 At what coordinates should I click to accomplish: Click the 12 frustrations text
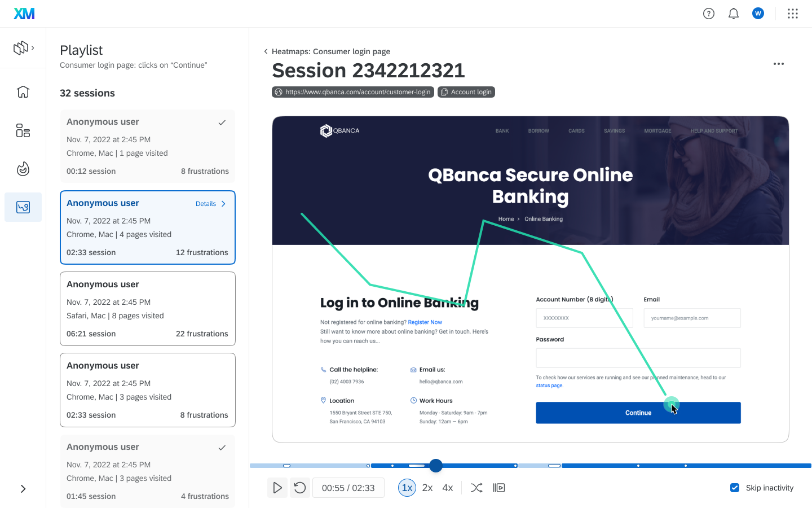[202, 252]
